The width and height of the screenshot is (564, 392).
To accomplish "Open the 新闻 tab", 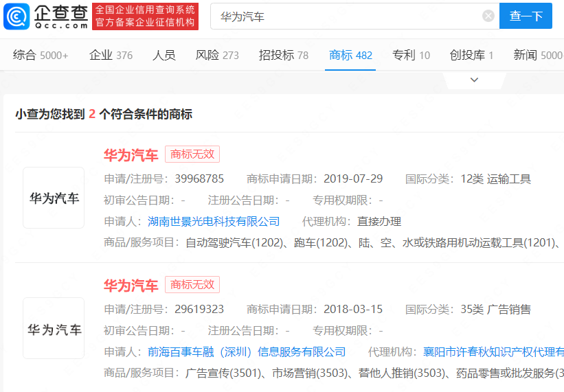I will point(539,56).
